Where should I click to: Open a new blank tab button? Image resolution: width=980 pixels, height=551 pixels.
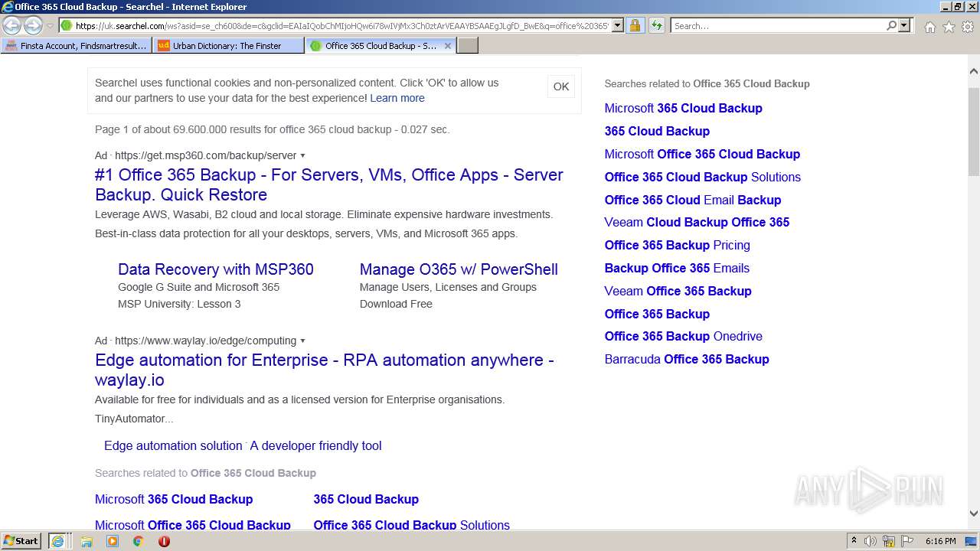click(x=468, y=46)
